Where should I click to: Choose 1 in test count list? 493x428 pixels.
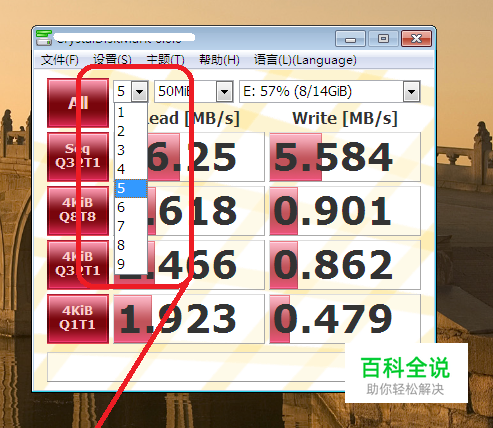pyautogui.click(x=131, y=112)
